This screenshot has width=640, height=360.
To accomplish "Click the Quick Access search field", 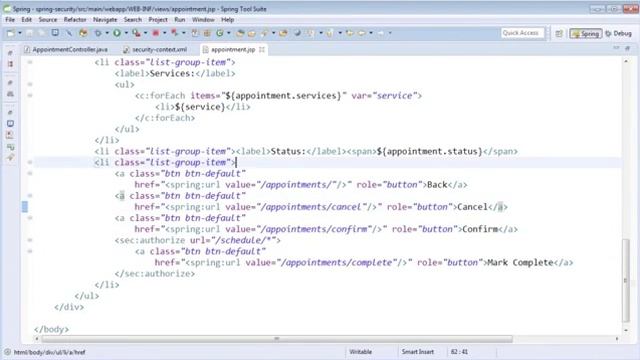I will tap(522, 33).
